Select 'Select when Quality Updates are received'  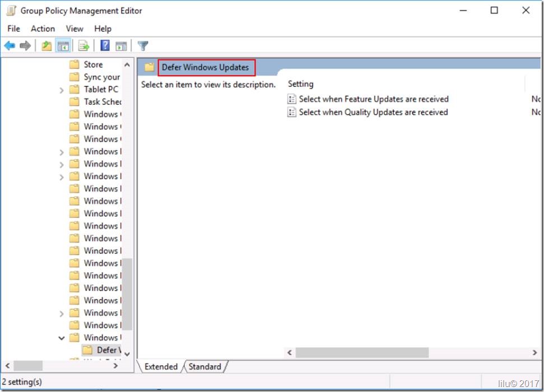coord(373,113)
